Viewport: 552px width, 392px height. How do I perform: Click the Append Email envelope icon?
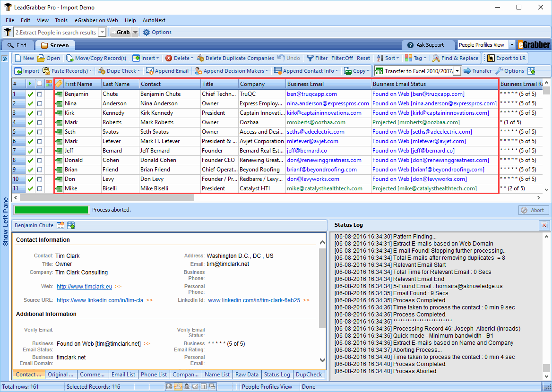150,71
